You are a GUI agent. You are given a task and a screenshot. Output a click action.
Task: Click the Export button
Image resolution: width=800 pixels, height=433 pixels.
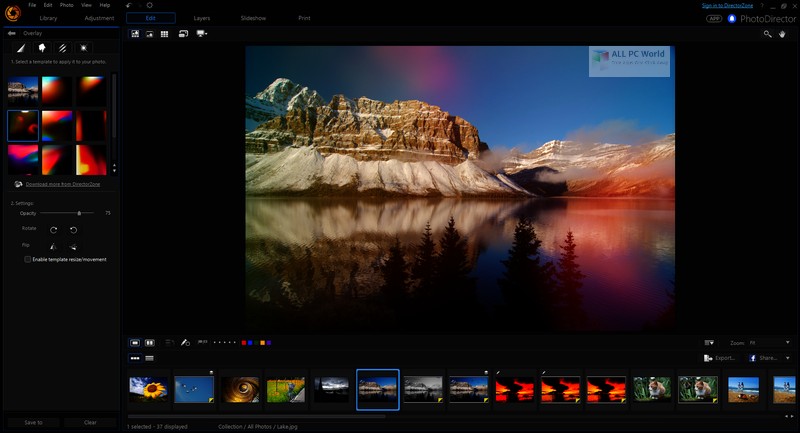720,357
